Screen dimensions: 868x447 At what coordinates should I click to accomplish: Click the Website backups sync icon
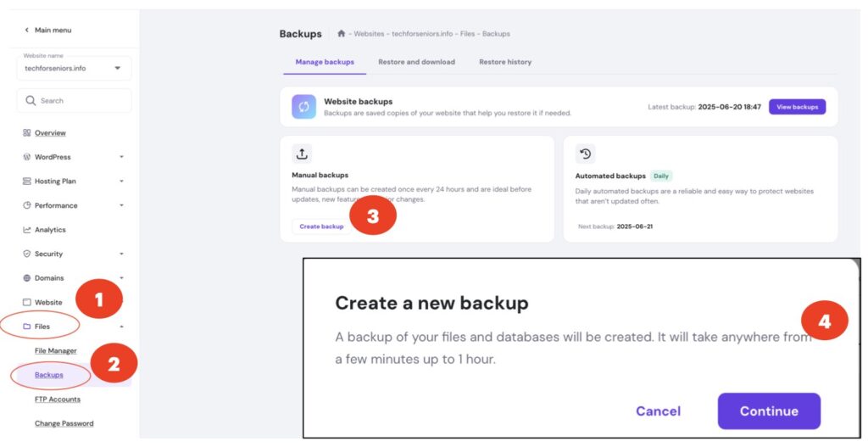303,107
